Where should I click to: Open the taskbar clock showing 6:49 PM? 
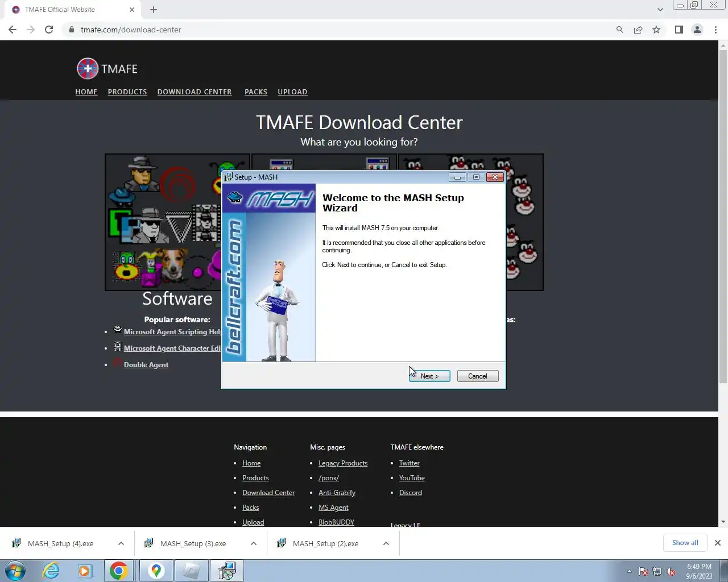tap(699, 571)
